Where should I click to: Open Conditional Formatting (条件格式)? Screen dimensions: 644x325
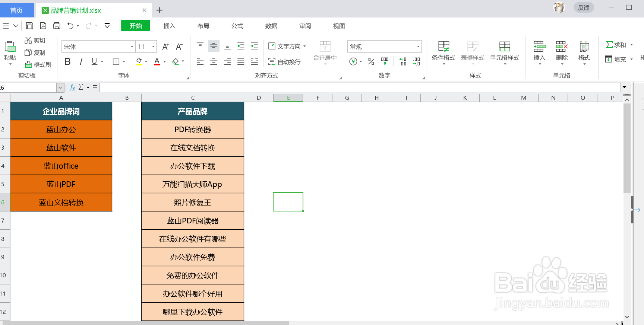443,52
